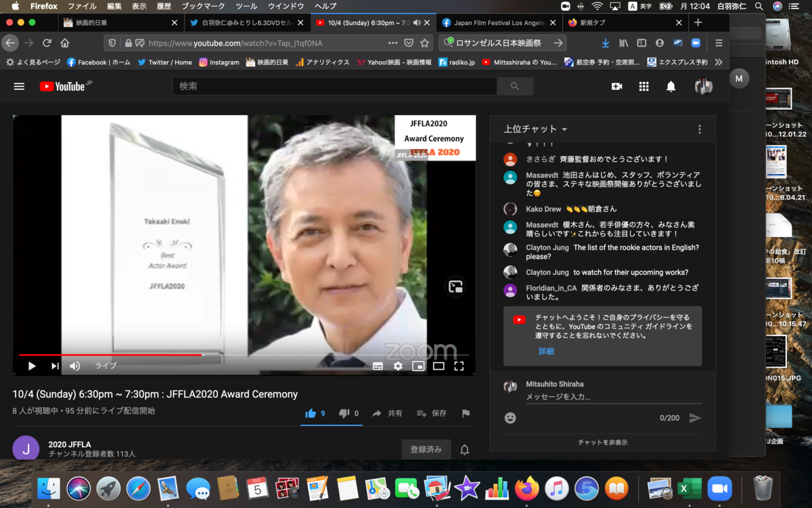The height and width of the screenshot is (508, 812).
Task: Open the YouTube apps grid icon
Action: pyautogui.click(x=644, y=87)
